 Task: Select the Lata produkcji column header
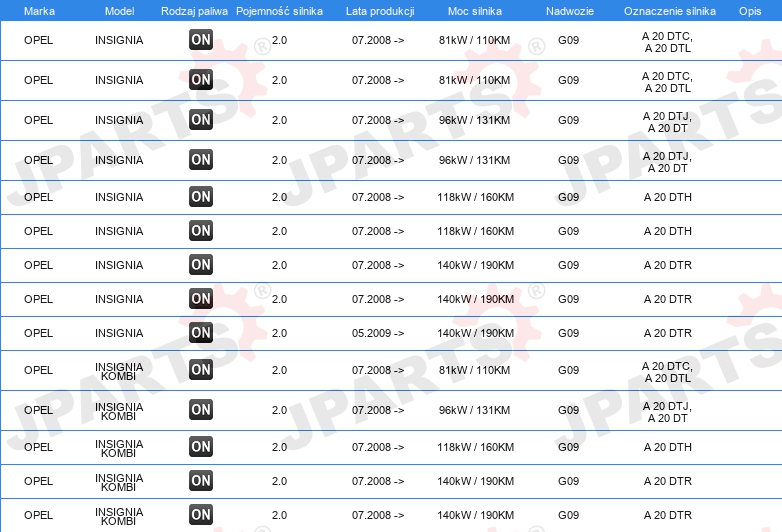click(380, 11)
